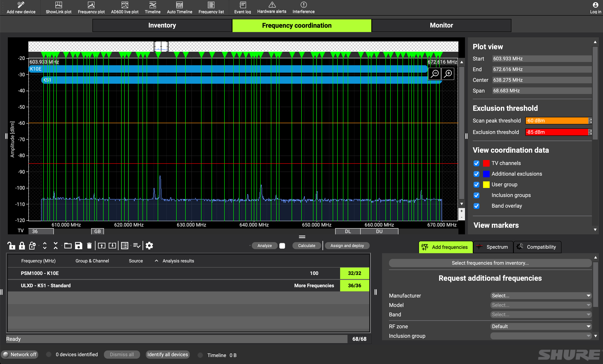
Task: Uncheck Additional exclusions checkbox
Action: (x=476, y=174)
